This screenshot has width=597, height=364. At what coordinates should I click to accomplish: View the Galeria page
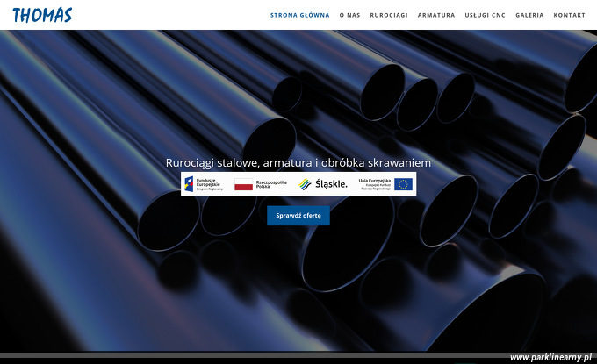click(x=529, y=15)
